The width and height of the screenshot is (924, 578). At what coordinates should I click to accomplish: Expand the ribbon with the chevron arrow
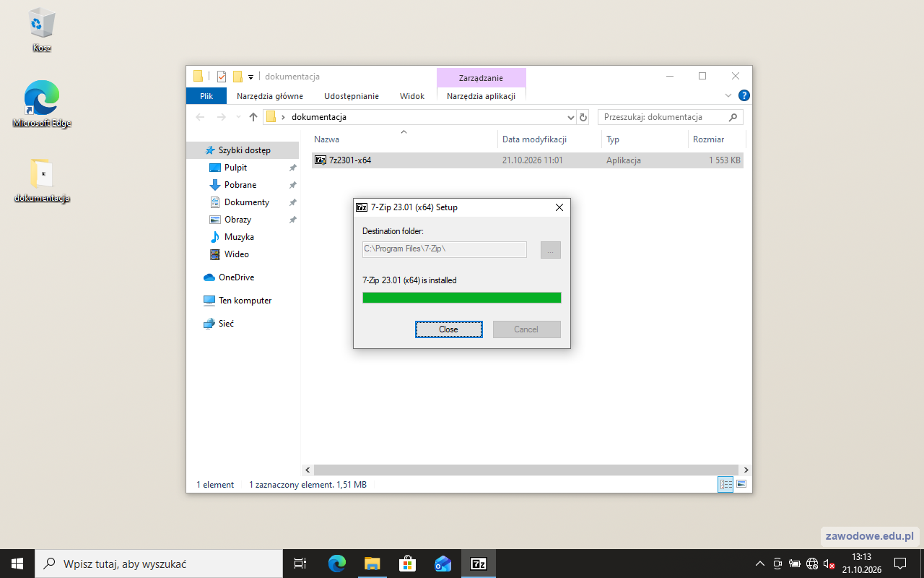coord(728,95)
